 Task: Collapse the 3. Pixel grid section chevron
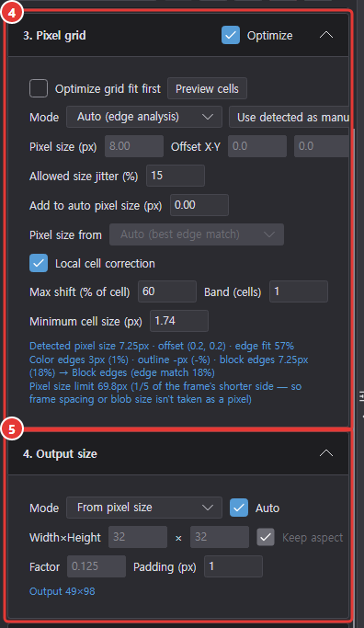[x=326, y=35]
